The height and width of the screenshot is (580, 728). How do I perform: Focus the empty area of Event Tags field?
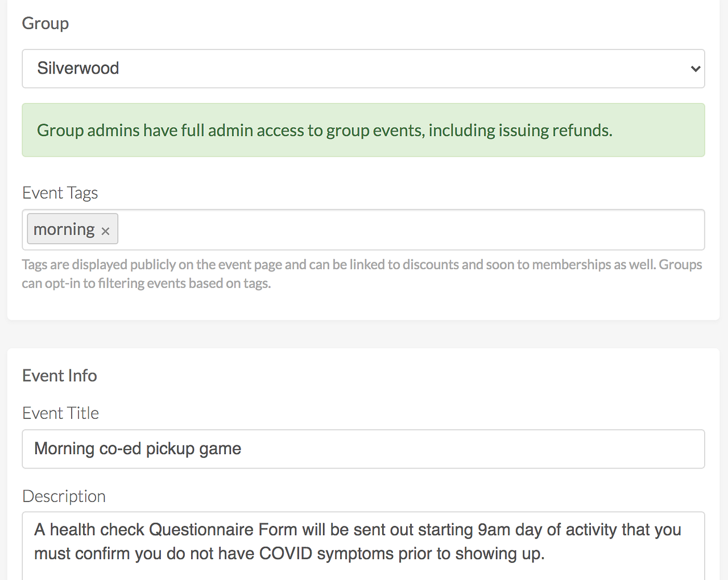pos(409,230)
